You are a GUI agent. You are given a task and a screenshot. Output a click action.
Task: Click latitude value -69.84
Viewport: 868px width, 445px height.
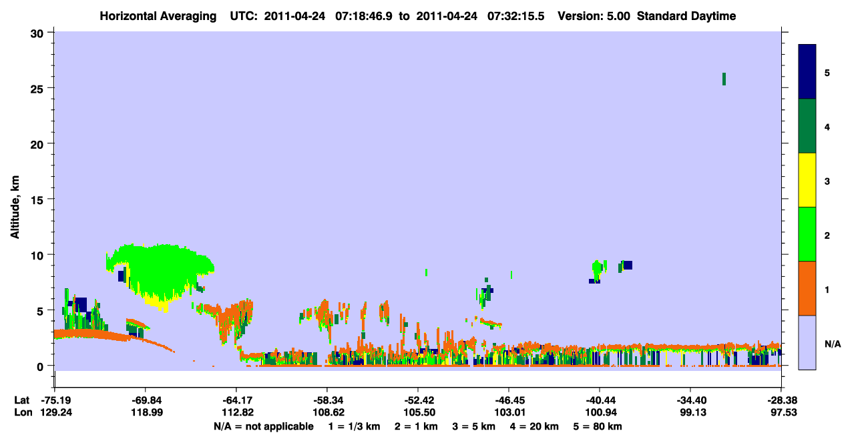point(145,400)
